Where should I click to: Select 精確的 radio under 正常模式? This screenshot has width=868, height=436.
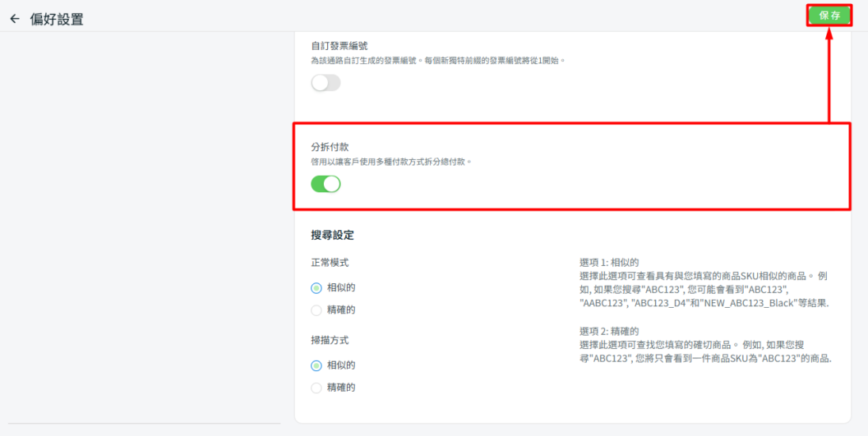tap(316, 310)
